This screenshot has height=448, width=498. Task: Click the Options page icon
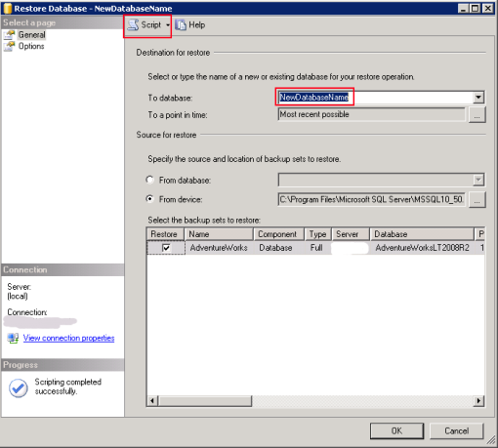pos(10,46)
